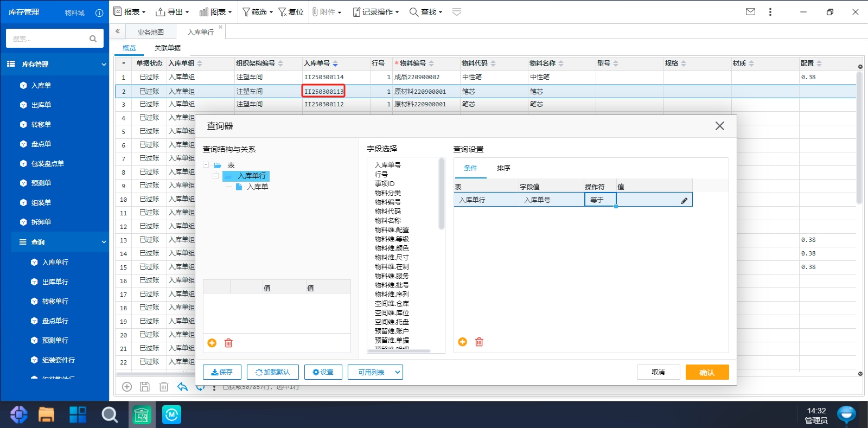
Task: Open 出库单行 query in sidebar
Action: [55, 282]
